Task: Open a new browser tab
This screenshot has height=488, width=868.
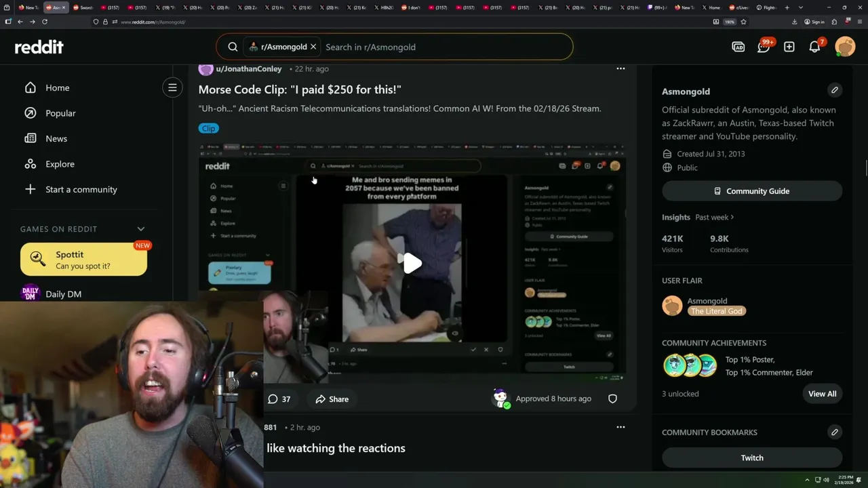Action: 787,7
